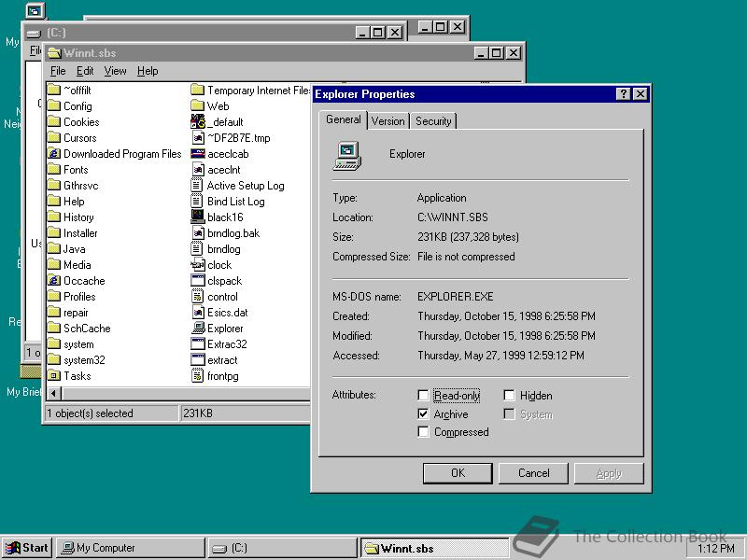Select the control settings file icon

pos(197,296)
